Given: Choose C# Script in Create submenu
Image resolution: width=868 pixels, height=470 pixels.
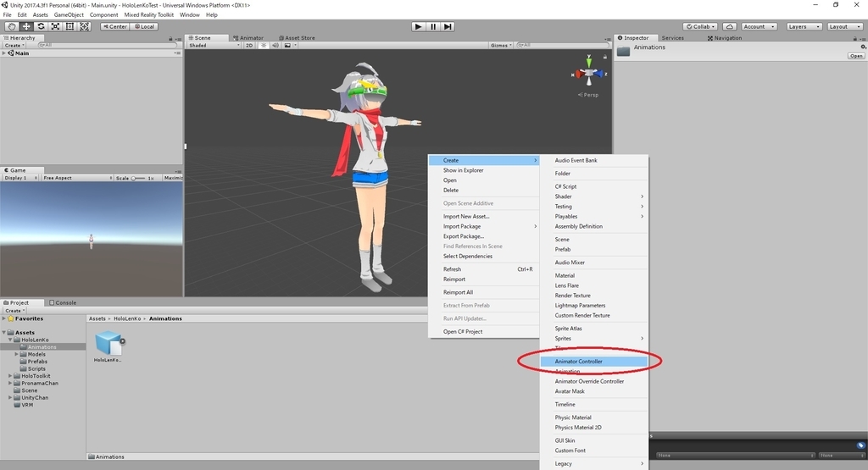Looking at the screenshot, I should click(x=593, y=186).
